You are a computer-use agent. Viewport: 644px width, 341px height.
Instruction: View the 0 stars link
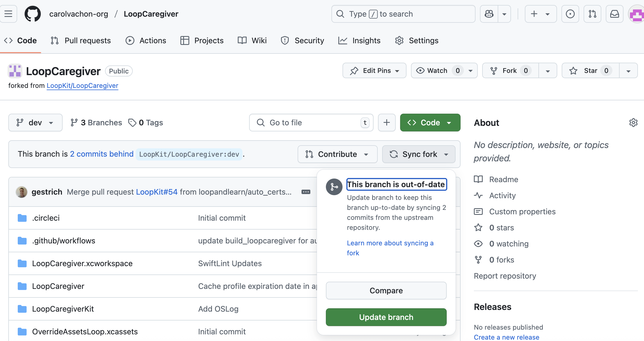[x=494, y=228]
